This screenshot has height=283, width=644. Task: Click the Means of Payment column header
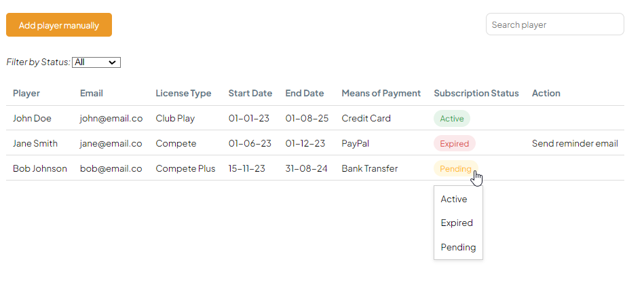click(x=381, y=93)
